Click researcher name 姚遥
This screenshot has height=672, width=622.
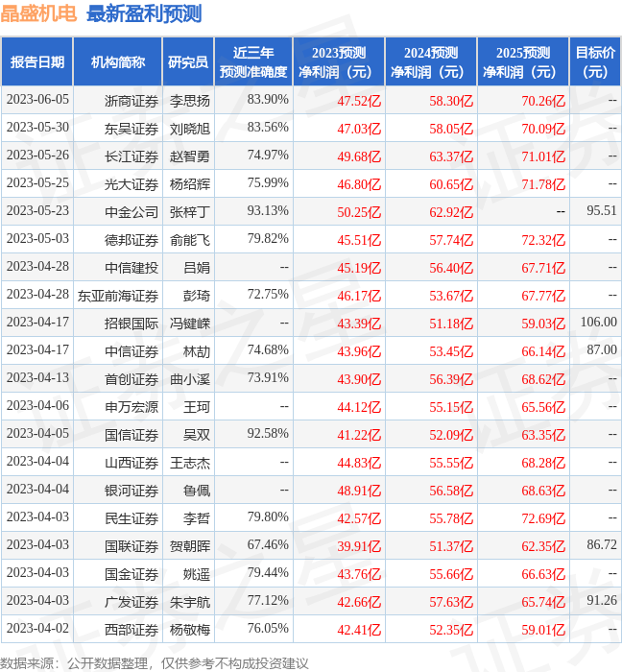pos(197,575)
